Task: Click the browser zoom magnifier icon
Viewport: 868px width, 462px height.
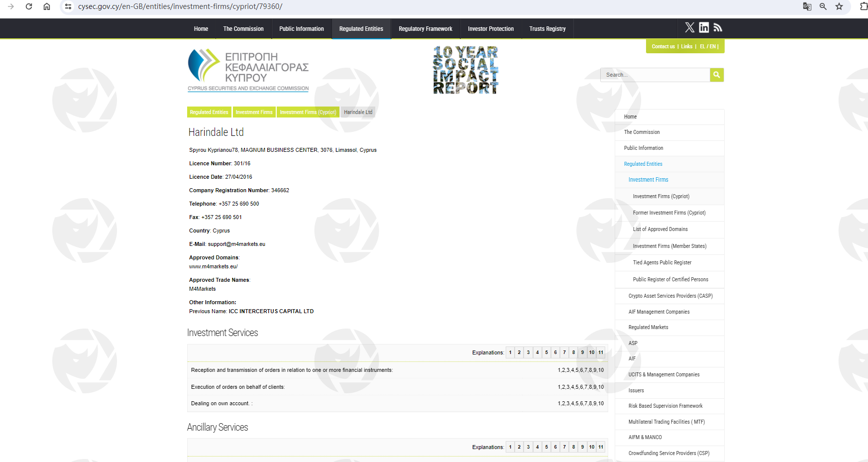Action: (x=823, y=6)
